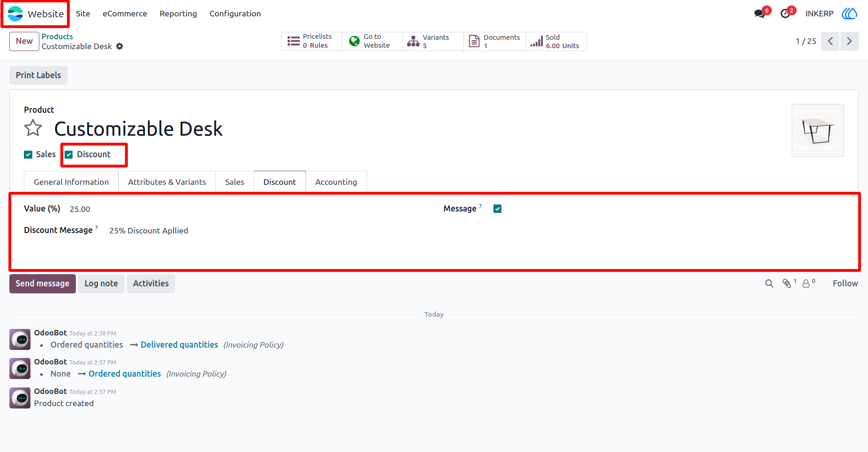Open the conversations chat icon
This screenshot has height=452, width=868.
[760, 14]
